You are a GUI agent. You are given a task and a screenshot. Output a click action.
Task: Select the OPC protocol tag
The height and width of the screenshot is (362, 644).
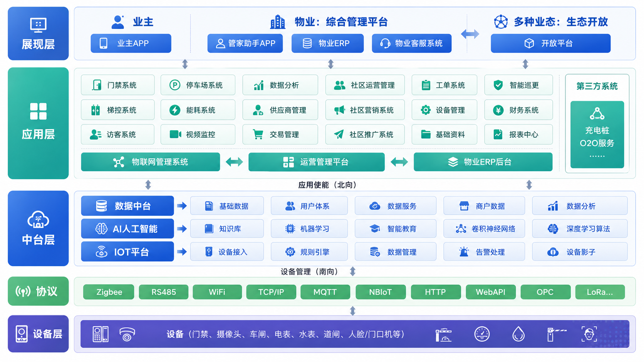pos(545,292)
